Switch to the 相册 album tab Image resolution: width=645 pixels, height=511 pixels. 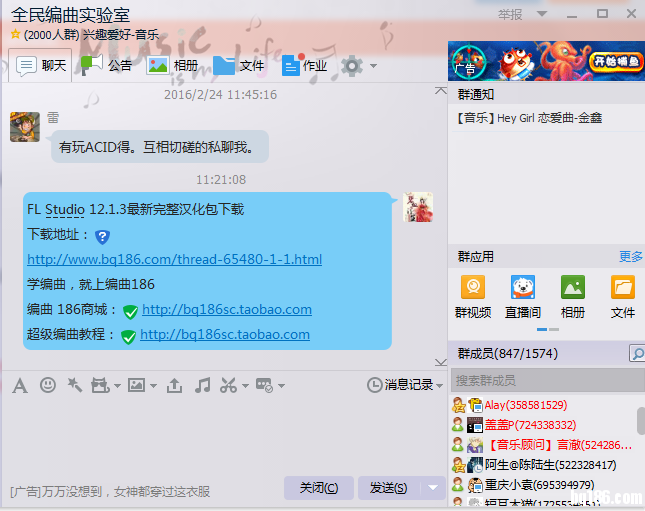pos(172,65)
